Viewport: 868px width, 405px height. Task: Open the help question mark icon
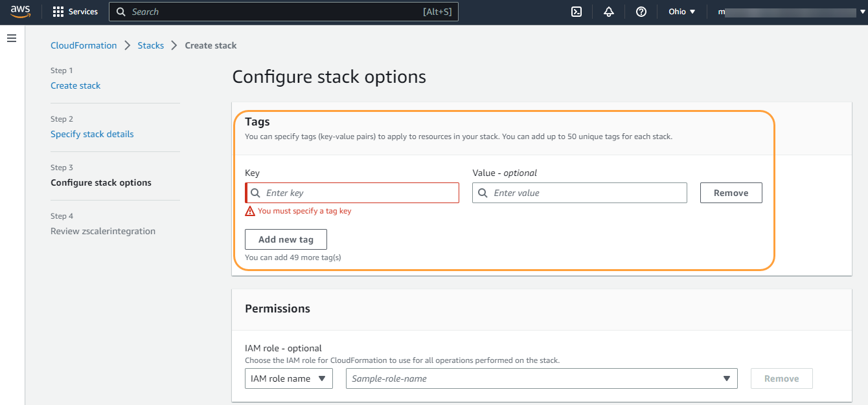point(641,12)
